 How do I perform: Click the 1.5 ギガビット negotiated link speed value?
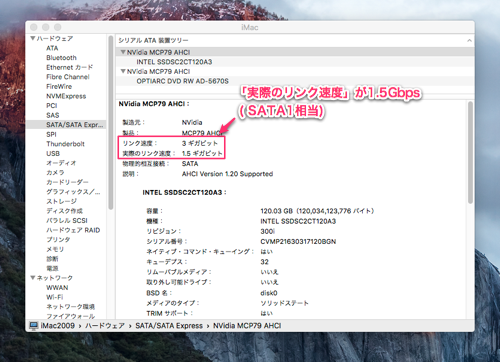202,154
